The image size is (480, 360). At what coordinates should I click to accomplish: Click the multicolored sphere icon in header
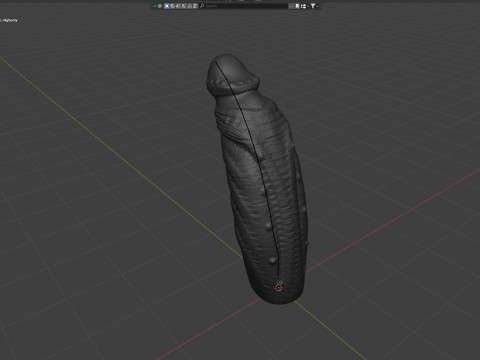tap(160, 6)
